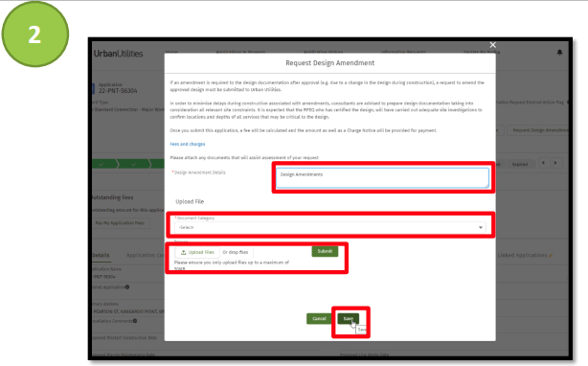The image size is (588, 366).
Task: Click background Request Design Amendment button
Action: 539,130
